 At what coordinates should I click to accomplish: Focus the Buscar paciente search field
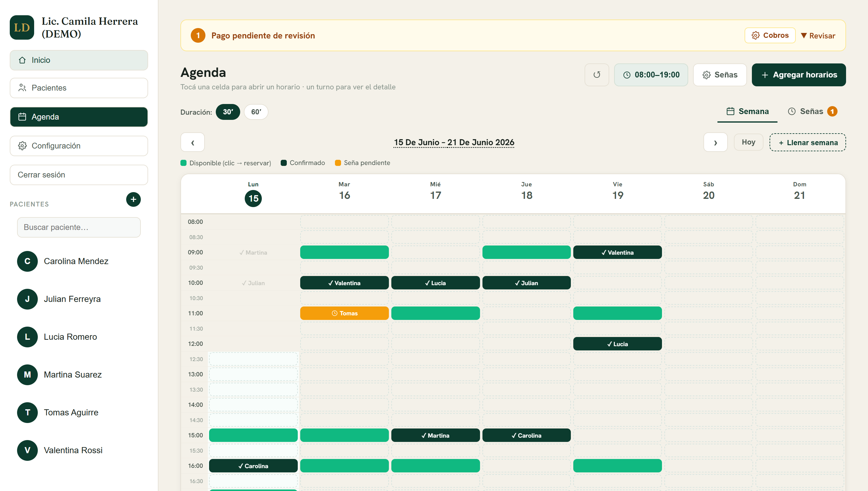pos(79,227)
